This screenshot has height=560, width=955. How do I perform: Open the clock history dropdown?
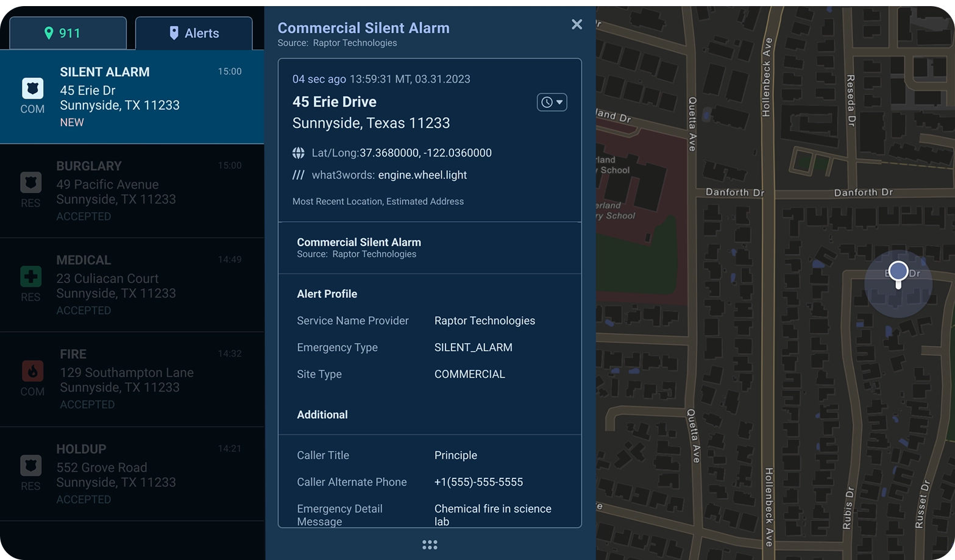[x=552, y=102]
